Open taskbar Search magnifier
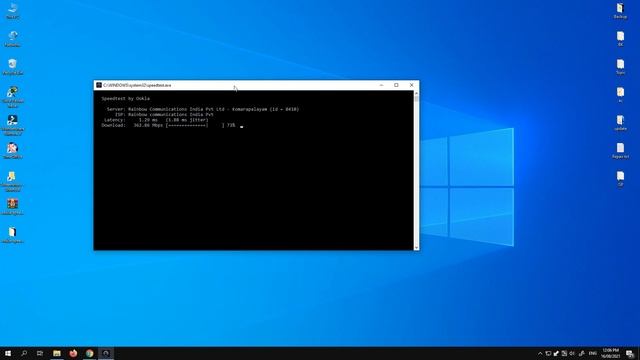 point(24,353)
